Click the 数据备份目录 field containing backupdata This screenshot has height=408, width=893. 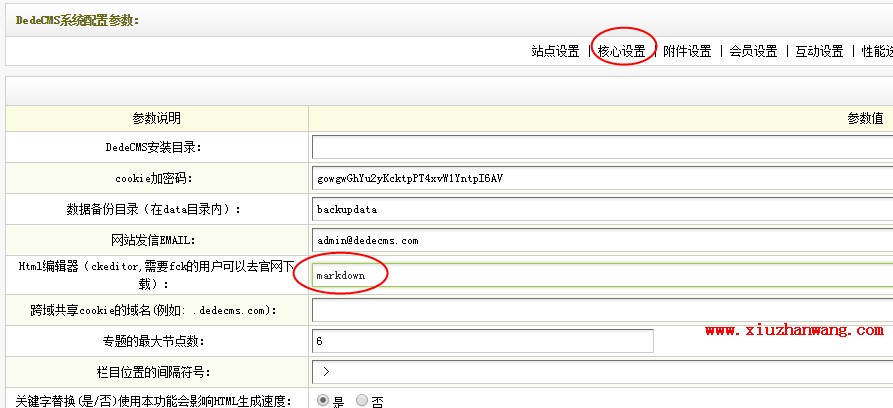click(600, 210)
